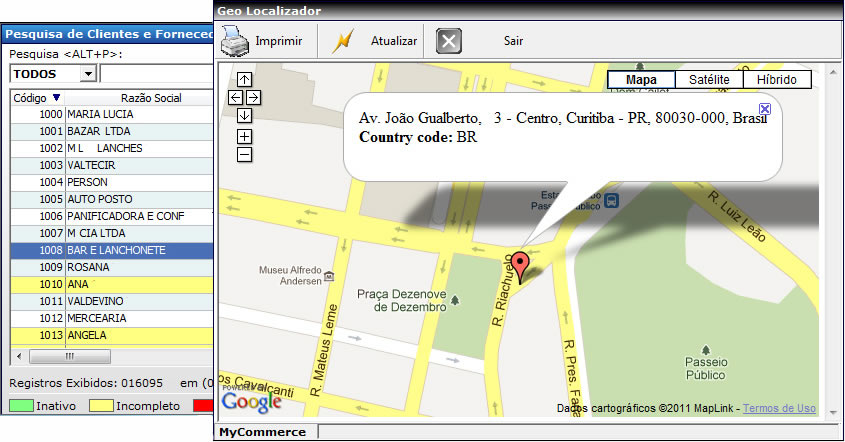Pan the map left with arrow
845x442 pixels.
pos(236,98)
